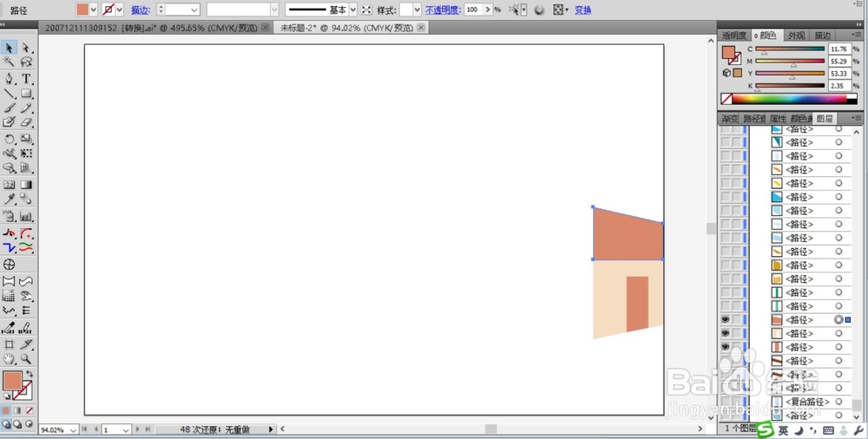This screenshot has width=868, height=439.
Task: Switch to the 透明度 panel tab
Action: coord(734,36)
